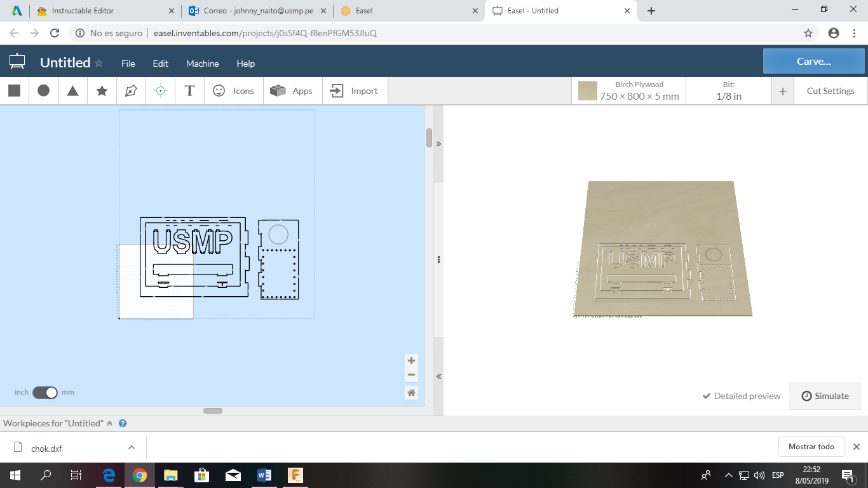This screenshot has height=488, width=868.
Task: Open Cut Settings panel
Action: pyautogui.click(x=831, y=91)
